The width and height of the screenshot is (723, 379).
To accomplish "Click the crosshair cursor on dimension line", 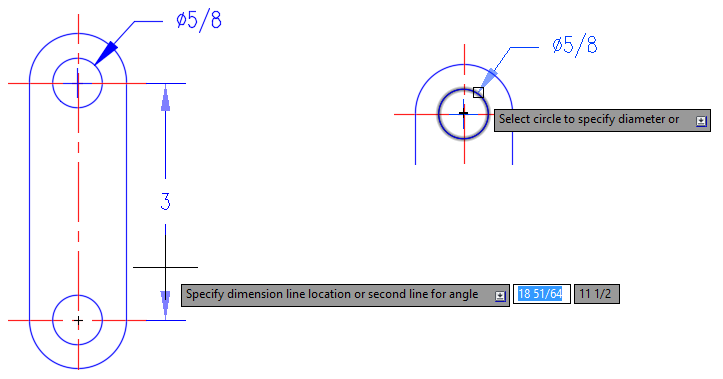I will [x=166, y=267].
